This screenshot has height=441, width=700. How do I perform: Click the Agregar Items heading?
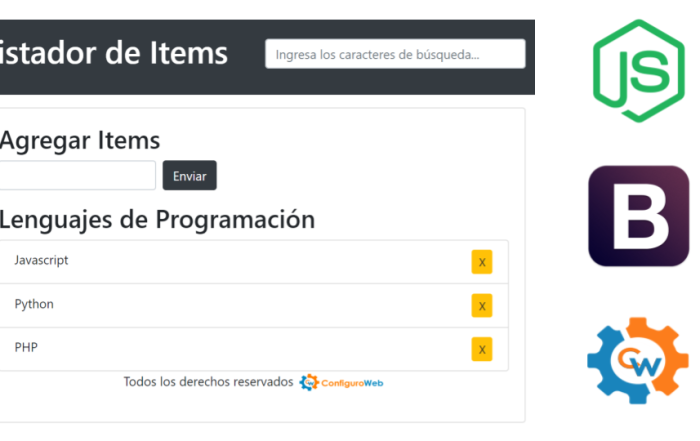80,141
